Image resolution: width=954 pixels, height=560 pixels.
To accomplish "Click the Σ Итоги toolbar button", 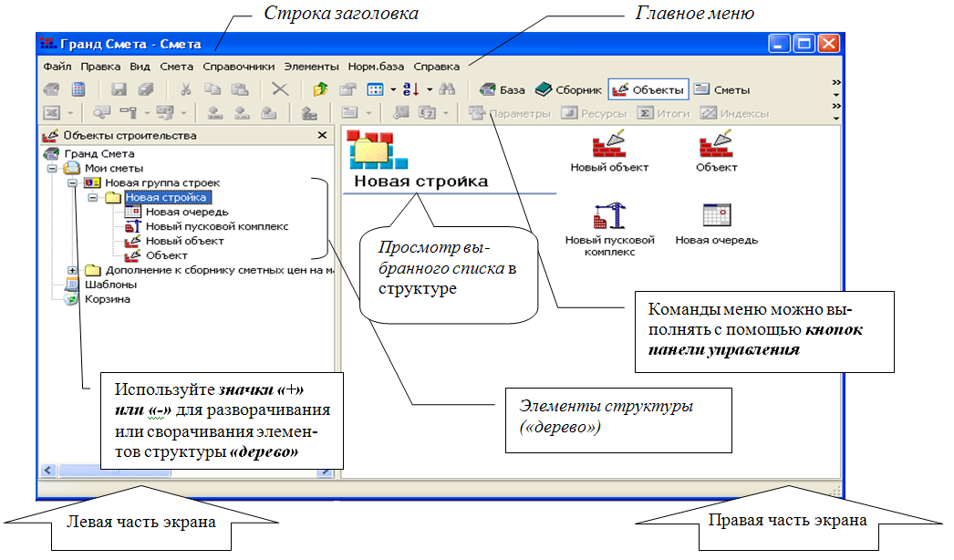I will 663,113.
